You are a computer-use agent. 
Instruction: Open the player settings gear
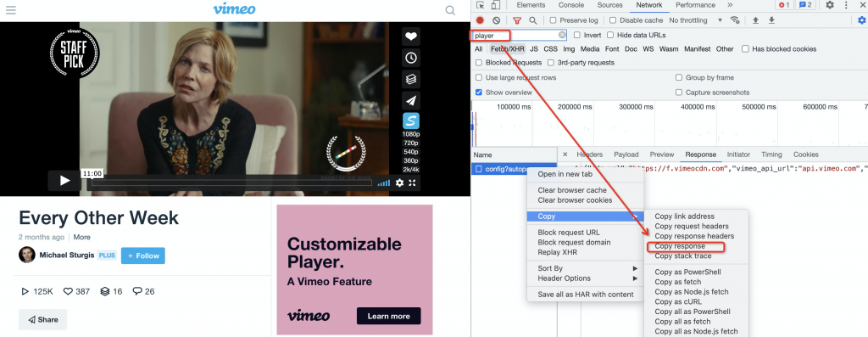point(400,183)
